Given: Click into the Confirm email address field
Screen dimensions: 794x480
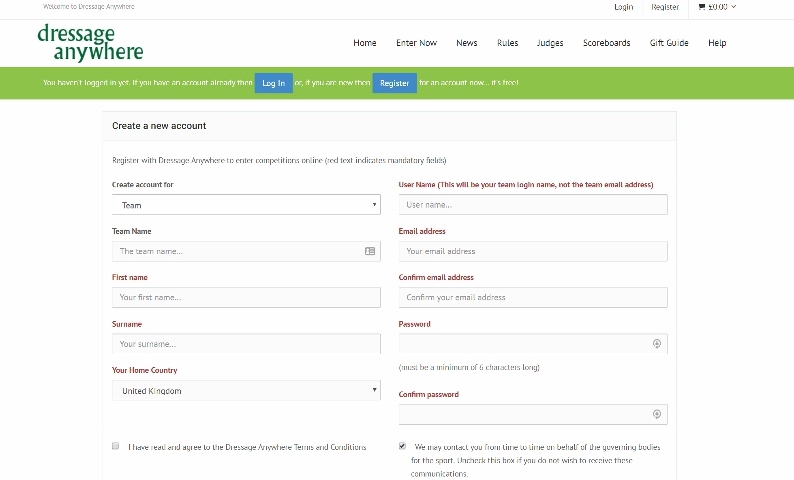Looking at the screenshot, I should (x=533, y=297).
